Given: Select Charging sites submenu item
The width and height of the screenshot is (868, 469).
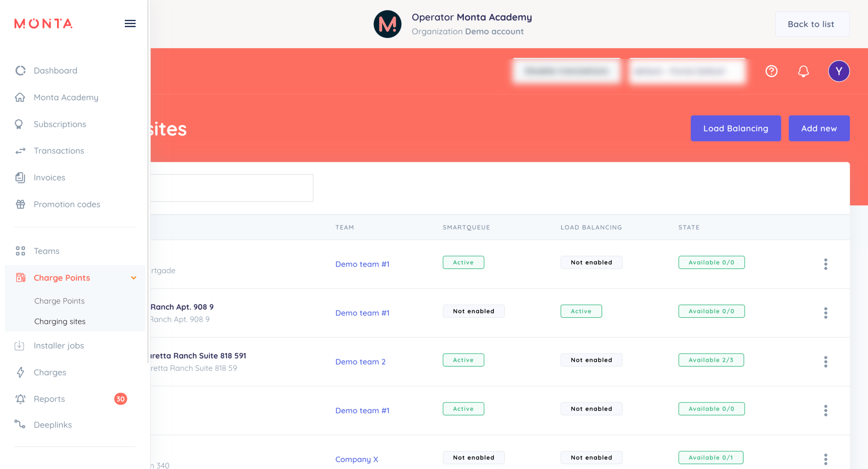Looking at the screenshot, I should 60,321.
